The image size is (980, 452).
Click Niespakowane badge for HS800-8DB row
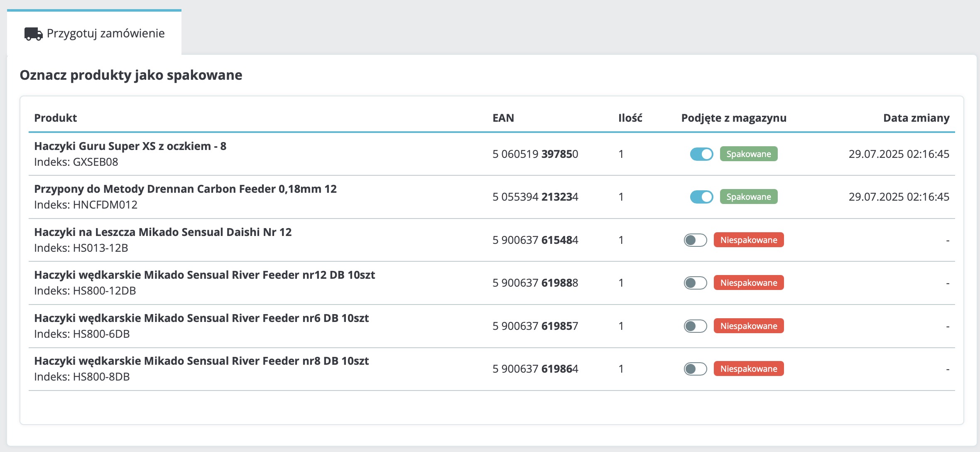[749, 369]
